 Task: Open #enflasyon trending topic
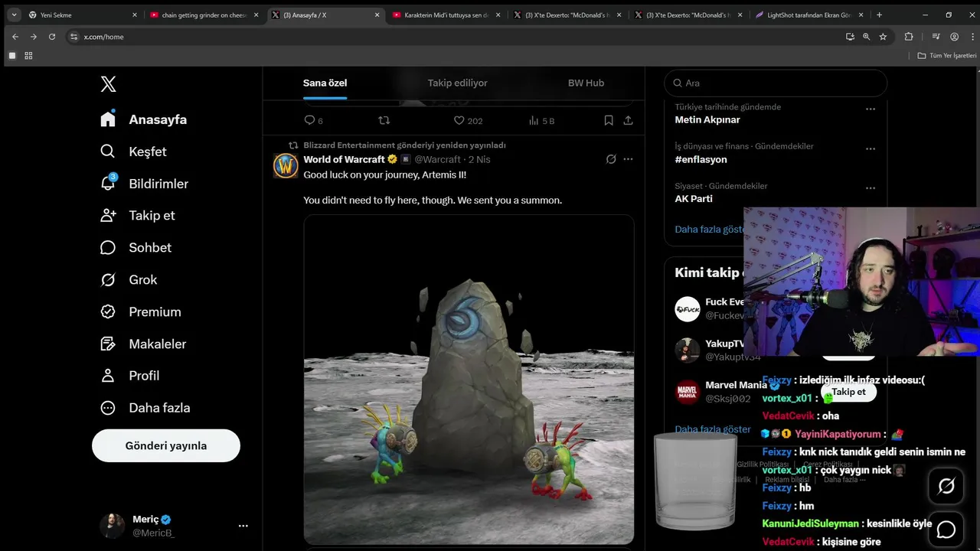[701, 159]
